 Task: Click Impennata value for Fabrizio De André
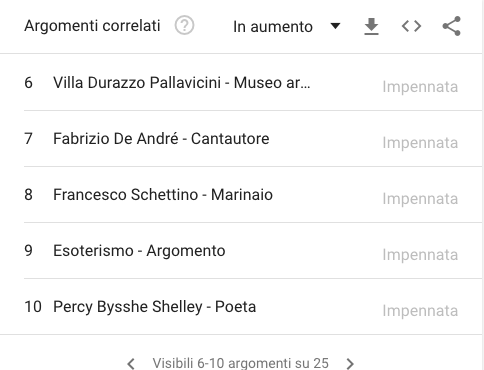click(x=420, y=143)
